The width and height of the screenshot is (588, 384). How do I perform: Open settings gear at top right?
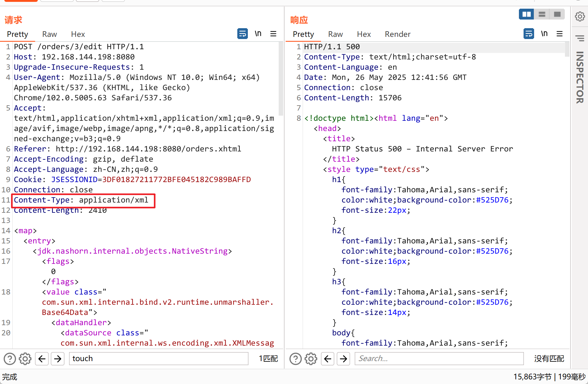(580, 16)
